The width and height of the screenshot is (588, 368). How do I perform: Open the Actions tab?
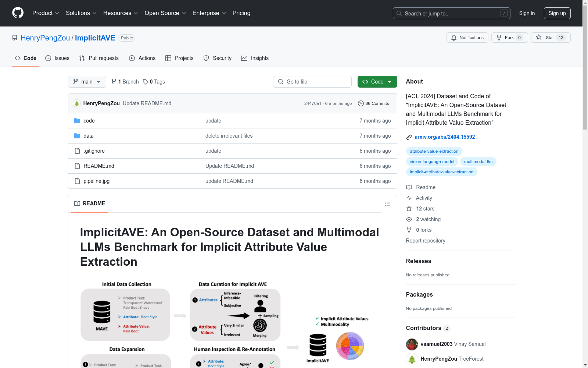pos(142,58)
